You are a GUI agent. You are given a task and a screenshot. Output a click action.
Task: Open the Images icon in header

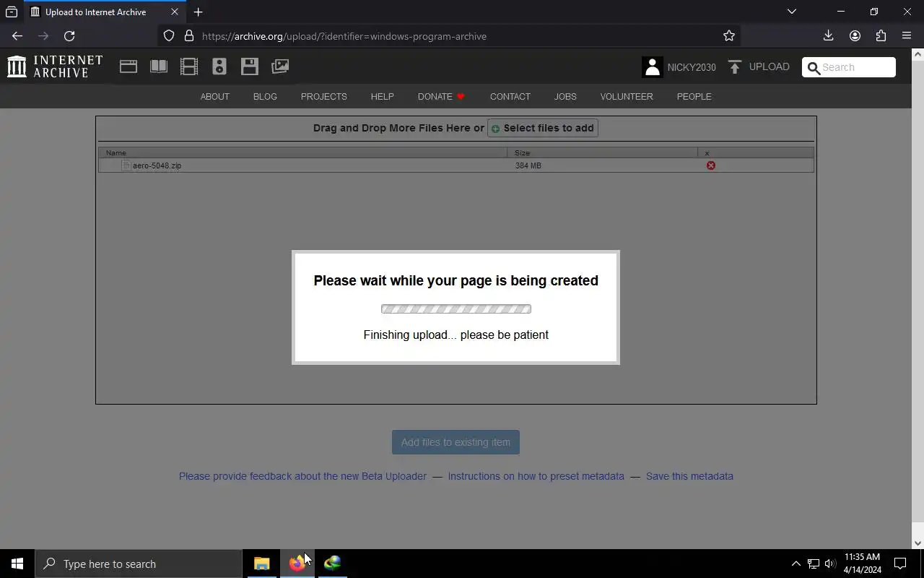pos(280,66)
